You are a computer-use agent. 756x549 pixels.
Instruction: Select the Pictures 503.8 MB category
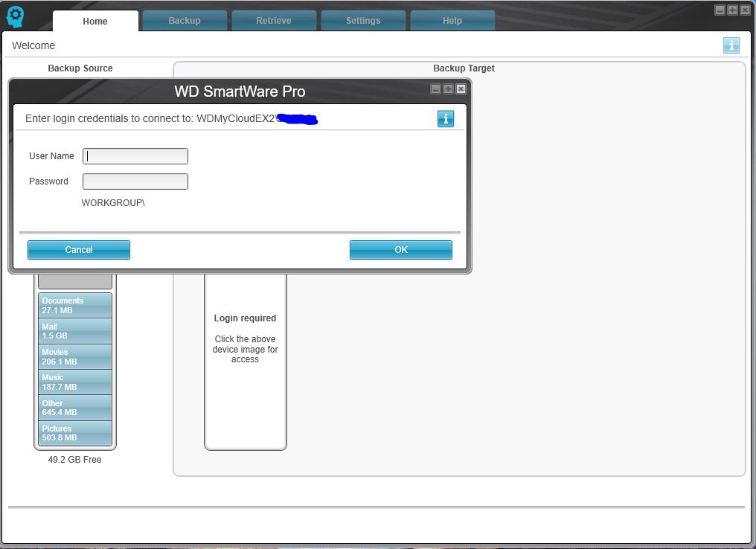(x=75, y=433)
